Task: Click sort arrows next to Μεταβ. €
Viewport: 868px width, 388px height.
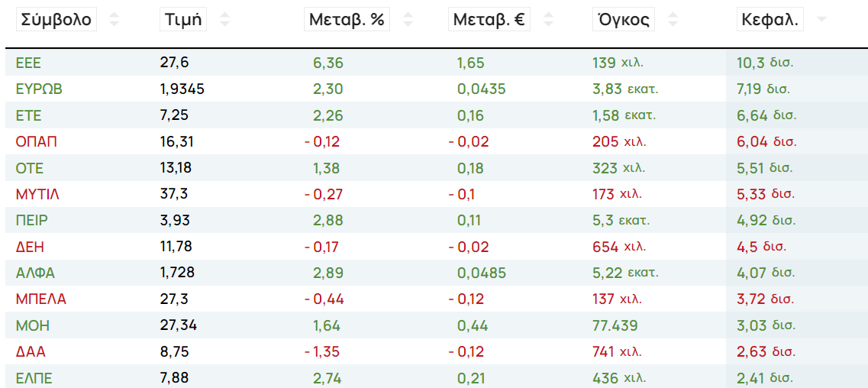Action: pyautogui.click(x=548, y=21)
